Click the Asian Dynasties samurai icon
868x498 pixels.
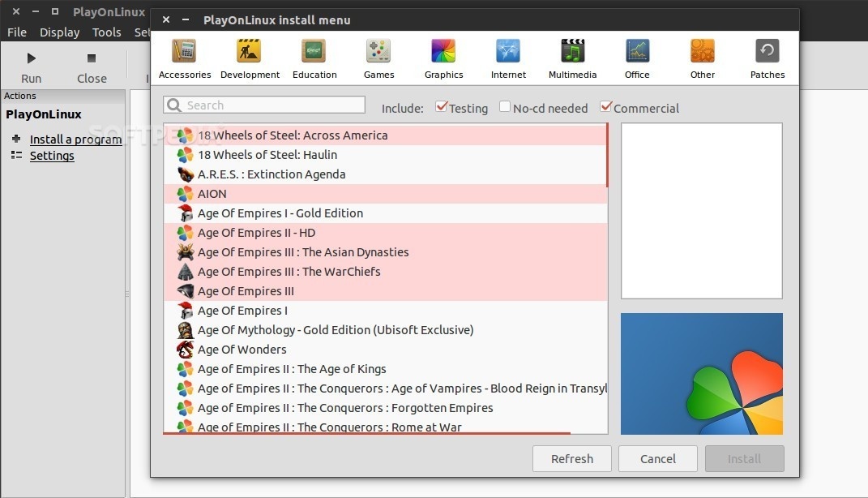(x=185, y=251)
